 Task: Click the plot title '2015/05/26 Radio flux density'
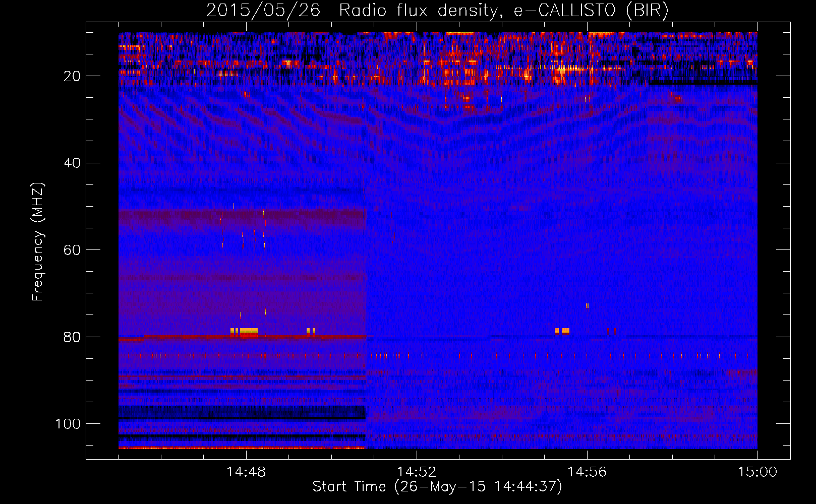[352, 11]
